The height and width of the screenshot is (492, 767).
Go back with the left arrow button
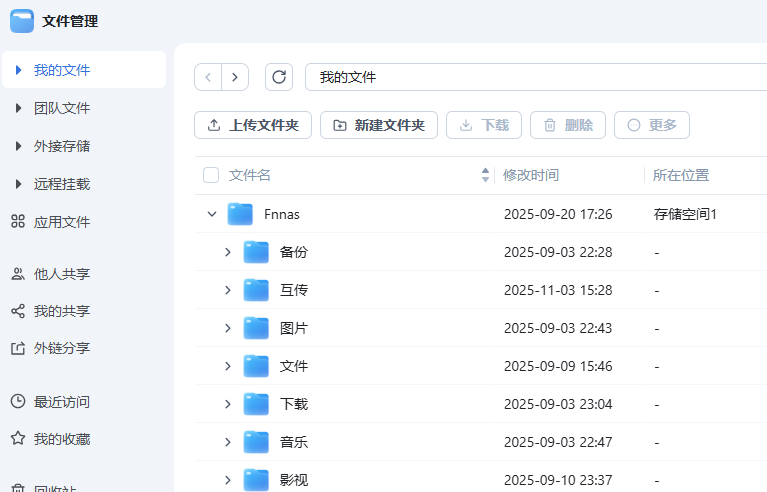coord(208,77)
